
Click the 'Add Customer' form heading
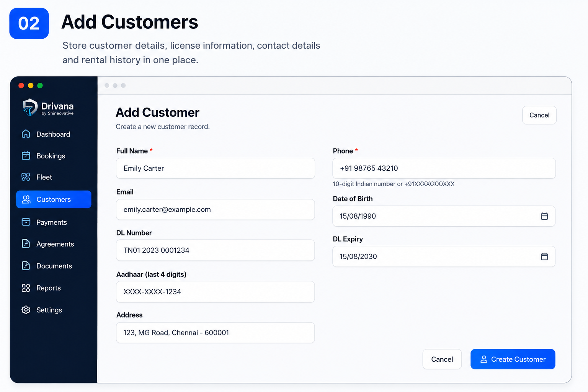pyautogui.click(x=158, y=113)
